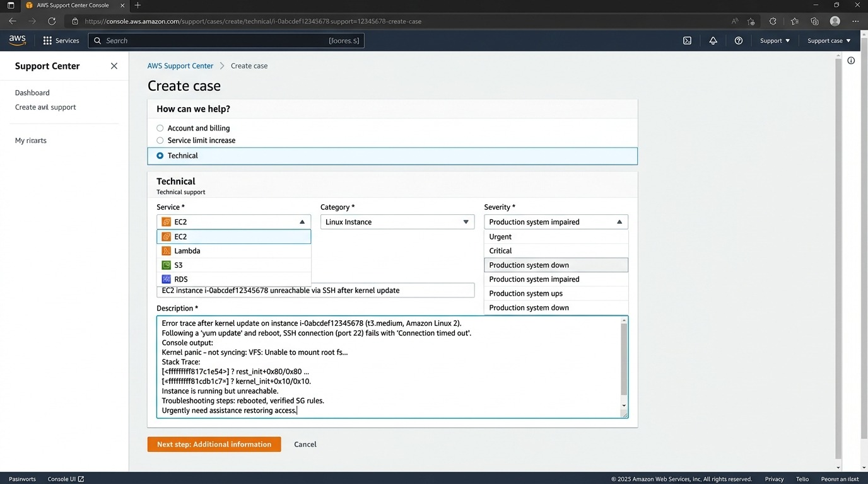This screenshot has width=868, height=484.
Task: Open the info panel icon at right edge
Action: click(851, 60)
